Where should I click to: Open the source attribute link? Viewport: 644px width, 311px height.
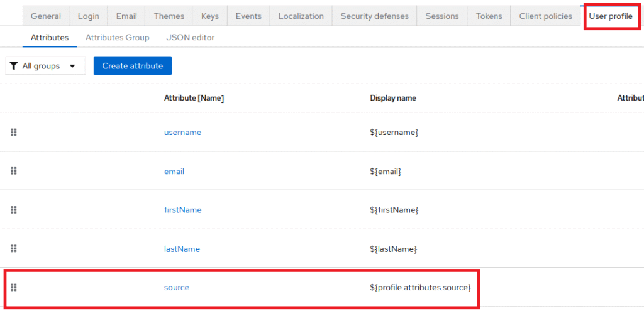click(176, 288)
